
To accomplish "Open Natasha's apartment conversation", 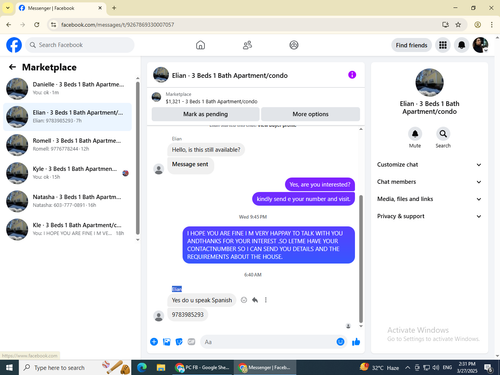I will click(x=67, y=201).
